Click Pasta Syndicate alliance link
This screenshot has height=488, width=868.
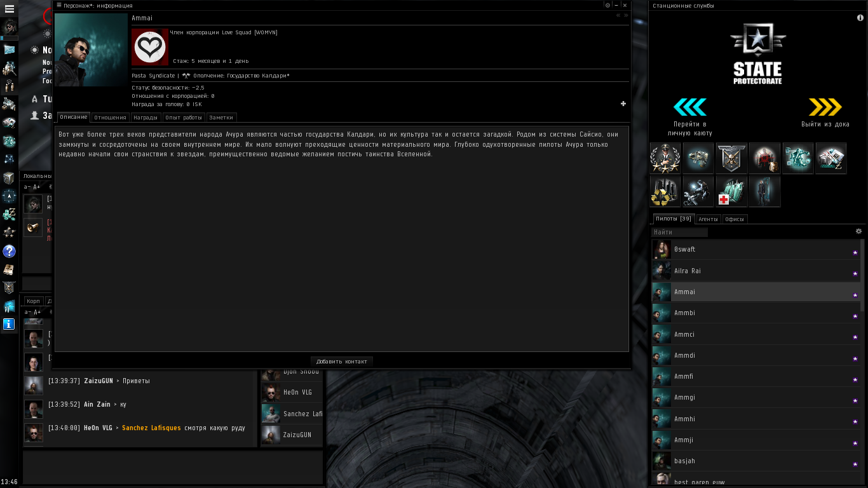153,76
